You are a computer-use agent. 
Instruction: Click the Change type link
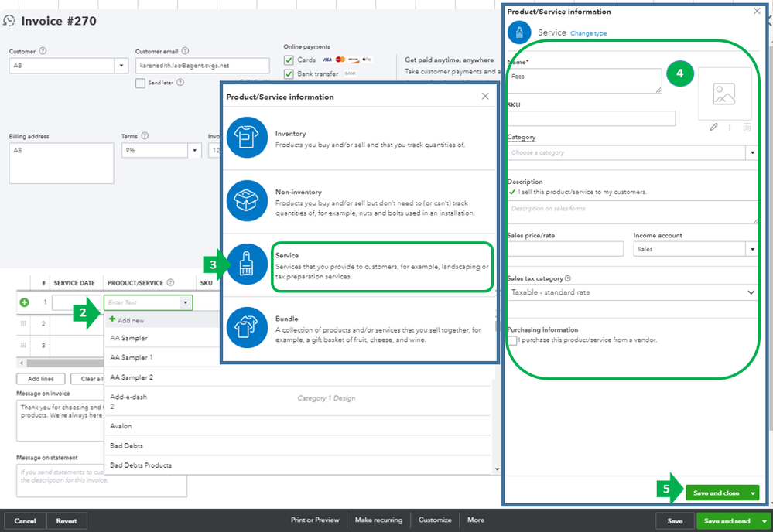pyautogui.click(x=588, y=33)
